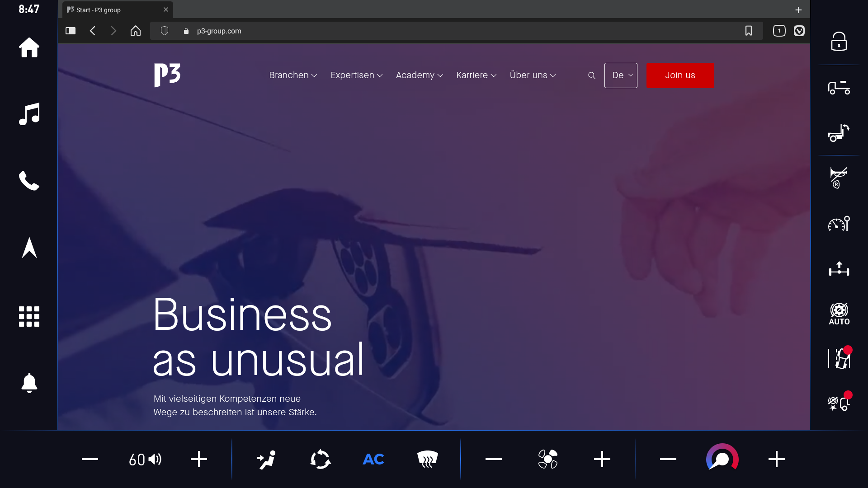
Task: Expand the Academy menu
Action: [419, 75]
